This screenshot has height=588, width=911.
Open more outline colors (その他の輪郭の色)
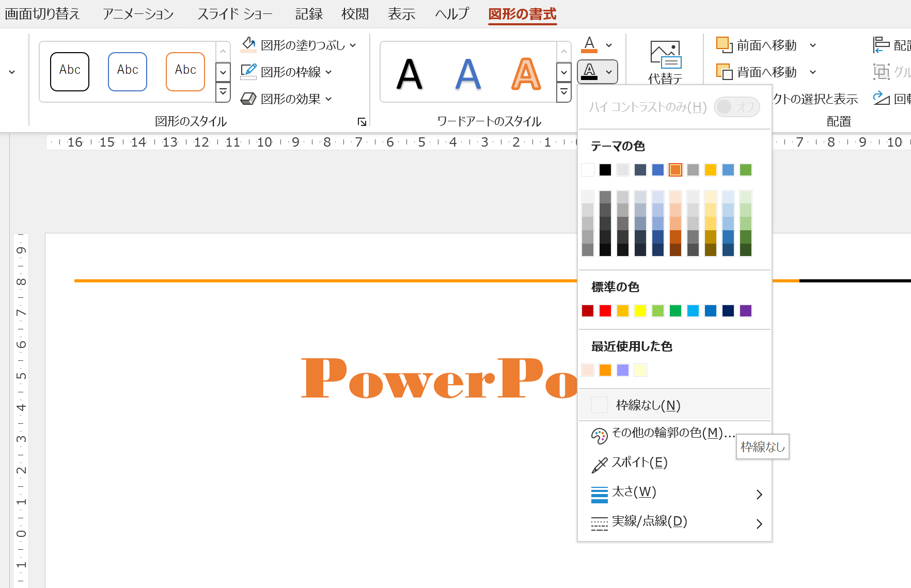point(672,433)
